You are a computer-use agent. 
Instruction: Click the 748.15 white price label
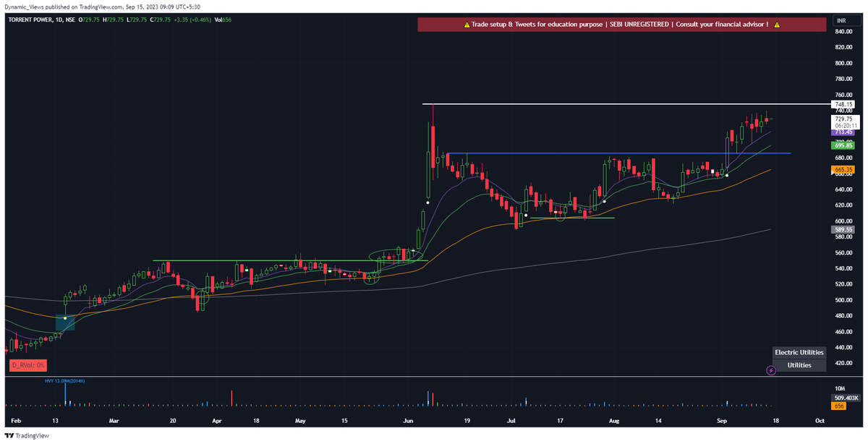844,104
